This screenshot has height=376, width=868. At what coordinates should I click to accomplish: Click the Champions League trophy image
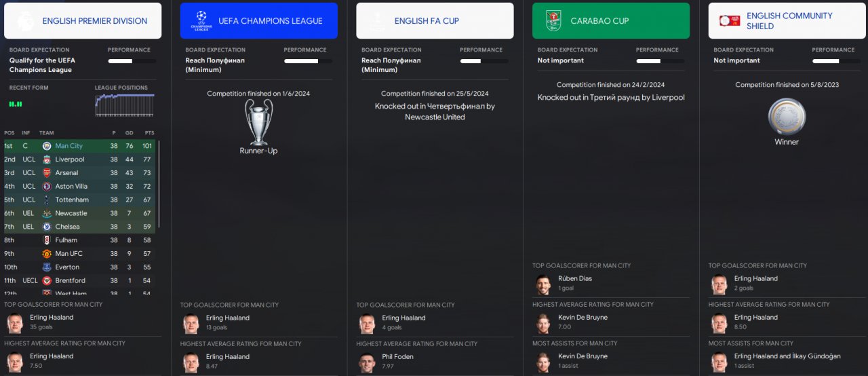tap(258, 122)
